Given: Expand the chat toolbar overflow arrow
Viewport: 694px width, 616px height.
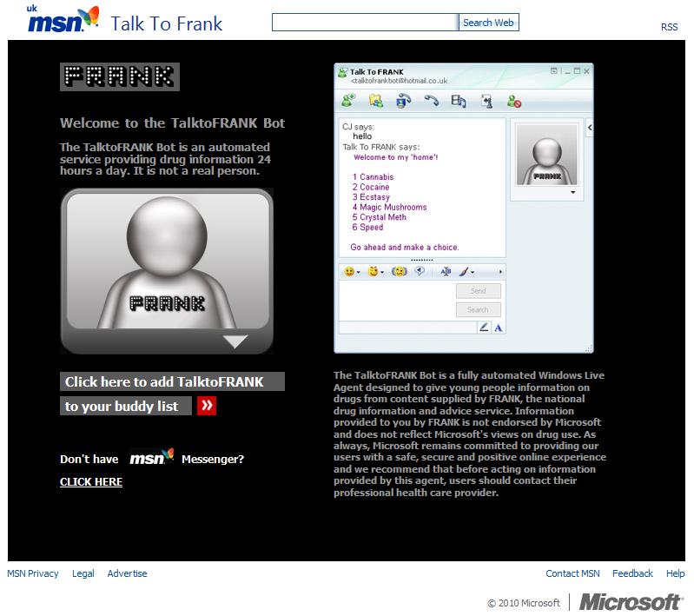Looking at the screenshot, I should [500, 272].
